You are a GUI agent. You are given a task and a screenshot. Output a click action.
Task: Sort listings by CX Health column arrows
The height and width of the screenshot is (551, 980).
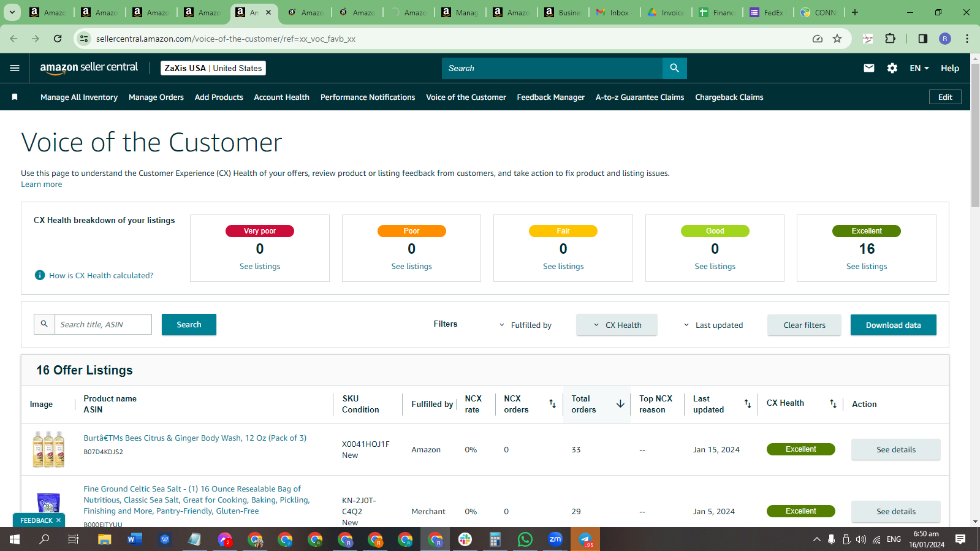tap(833, 403)
